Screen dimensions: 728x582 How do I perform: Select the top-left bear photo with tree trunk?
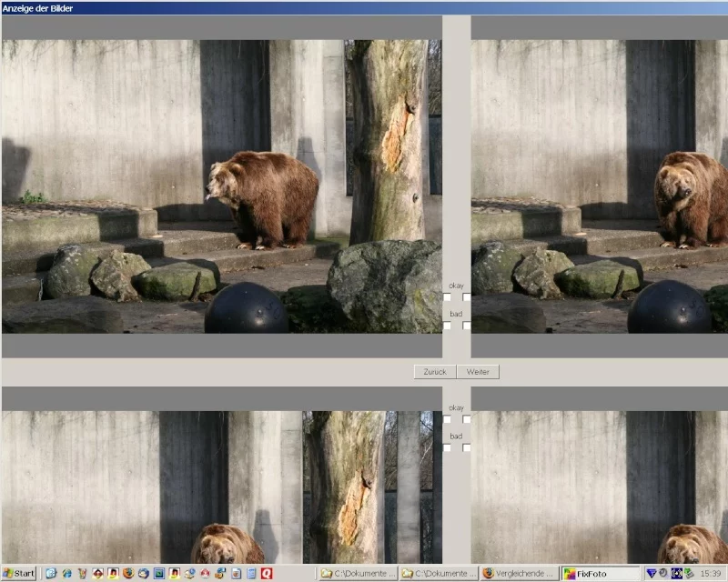coord(222,186)
